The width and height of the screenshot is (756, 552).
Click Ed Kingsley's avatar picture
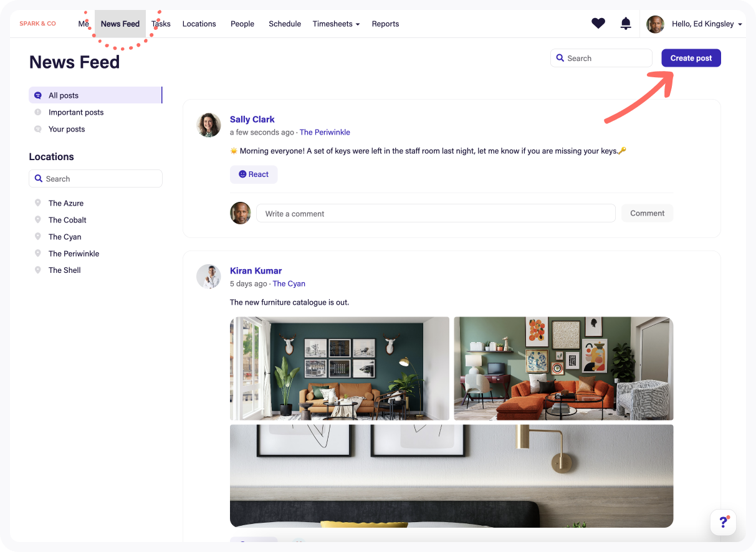tap(655, 24)
